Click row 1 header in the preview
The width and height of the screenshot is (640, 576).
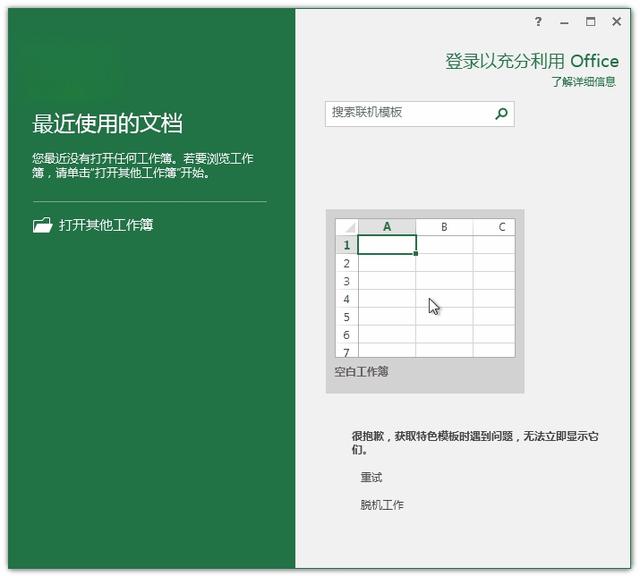(347, 245)
